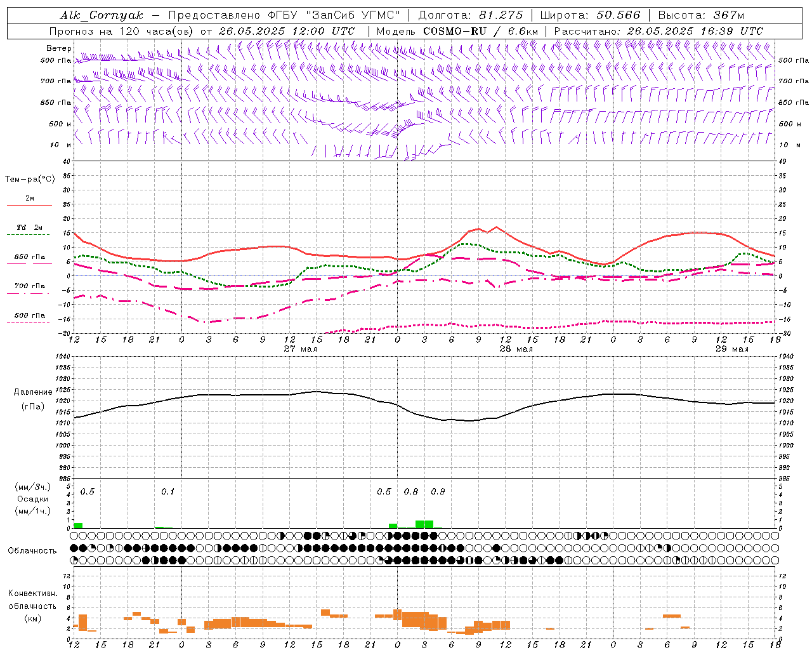This screenshot has height=650, width=812.
Task: Select the 0.8 precipitation amount value
Action: [411, 491]
